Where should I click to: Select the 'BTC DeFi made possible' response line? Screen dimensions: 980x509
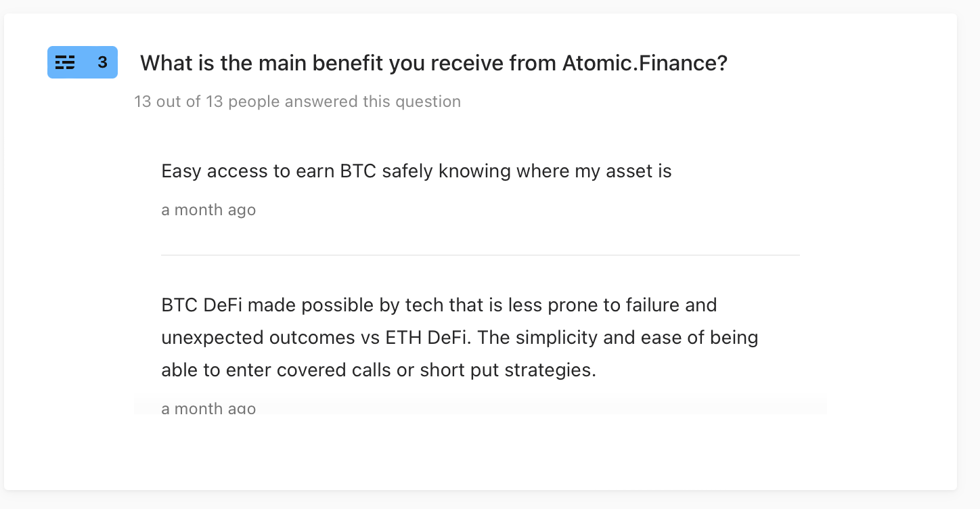coord(439,305)
